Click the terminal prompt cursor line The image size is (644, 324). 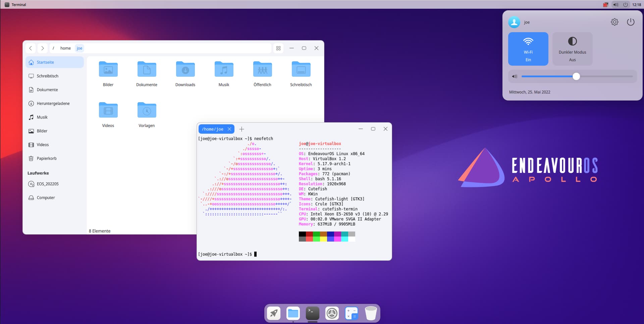(227, 254)
